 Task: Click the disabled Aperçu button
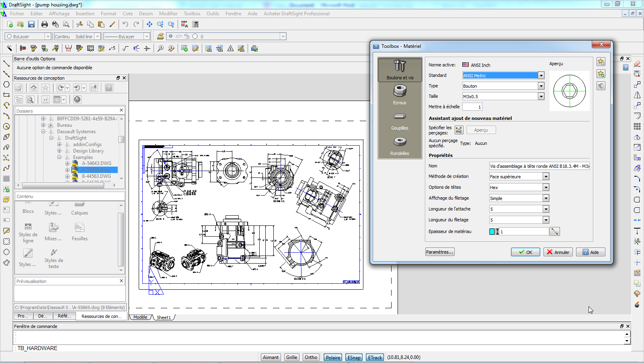(x=481, y=130)
